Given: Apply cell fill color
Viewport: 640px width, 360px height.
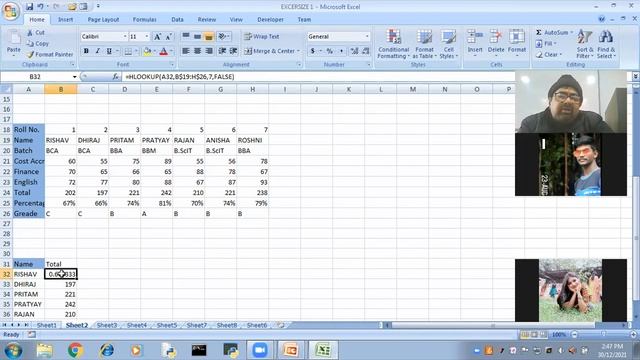Looking at the screenshot, I should (147, 51).
